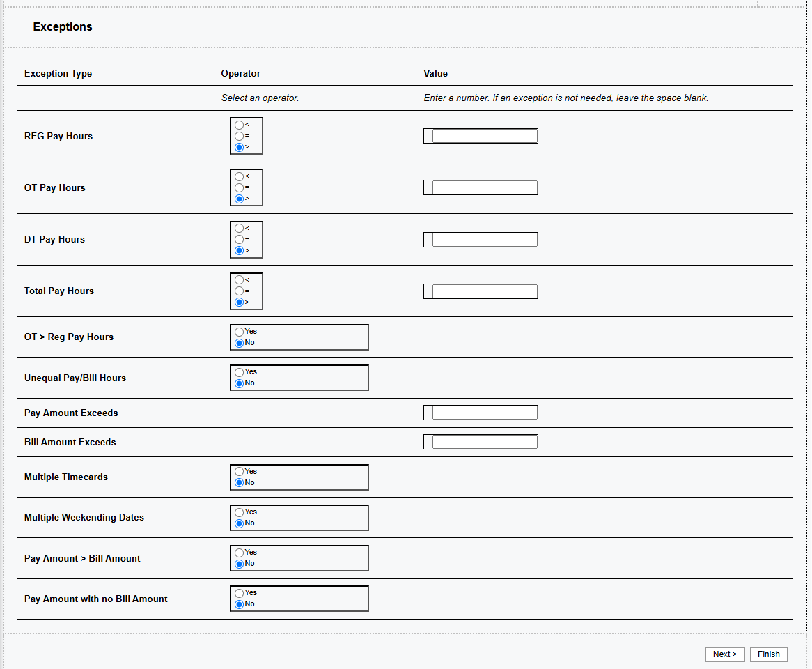This screenshot has height=669, width=812.
Task: Click the 'OT Pay Hours' row label
Action: tap(55, 187)
